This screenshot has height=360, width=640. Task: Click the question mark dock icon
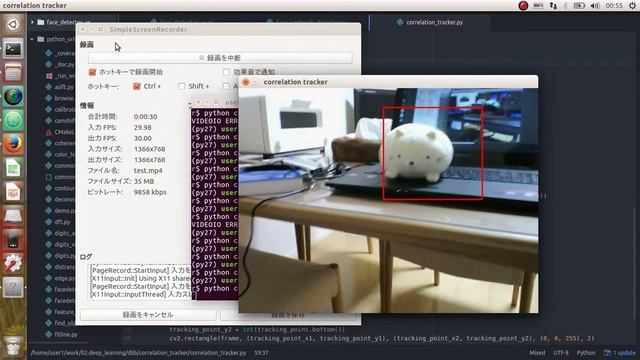pyautogui.click(x=13, y=287)
